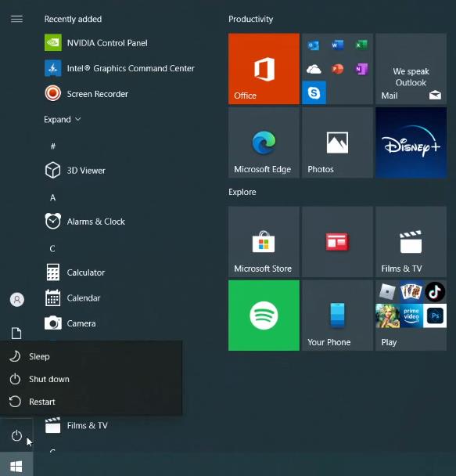Screen dimensions: 456x476
Task: Launch Word from the Office folder tile
Action: pyautogui.click(x=337, y=45)
